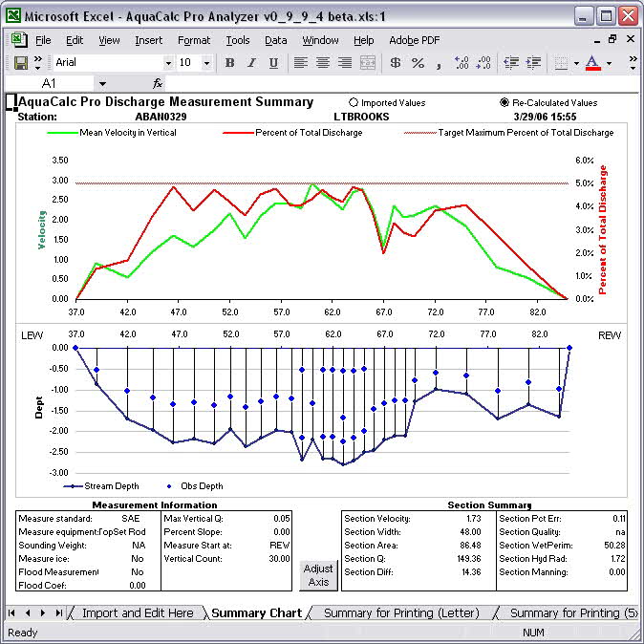The height and width of the screenshot is (644, 644).
Task: Click the font color swatch button
Action: coord(592,63)
